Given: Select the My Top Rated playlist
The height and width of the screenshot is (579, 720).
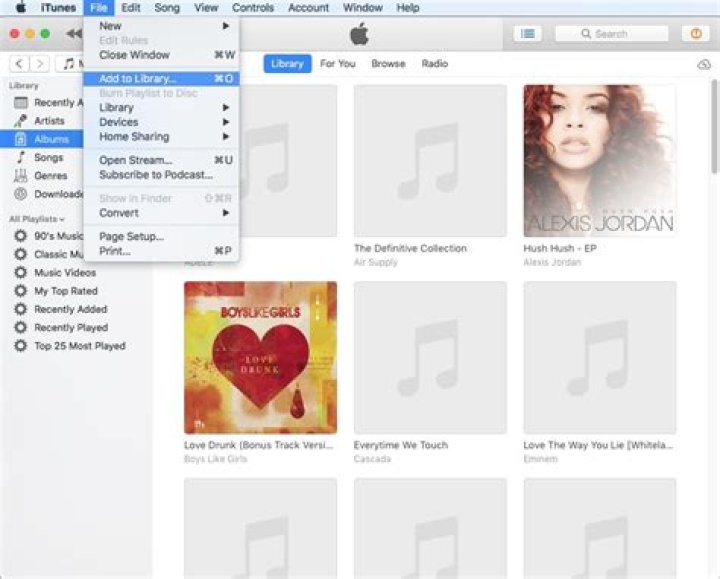Looking at the screenshot, I should (x=66, y=291).
